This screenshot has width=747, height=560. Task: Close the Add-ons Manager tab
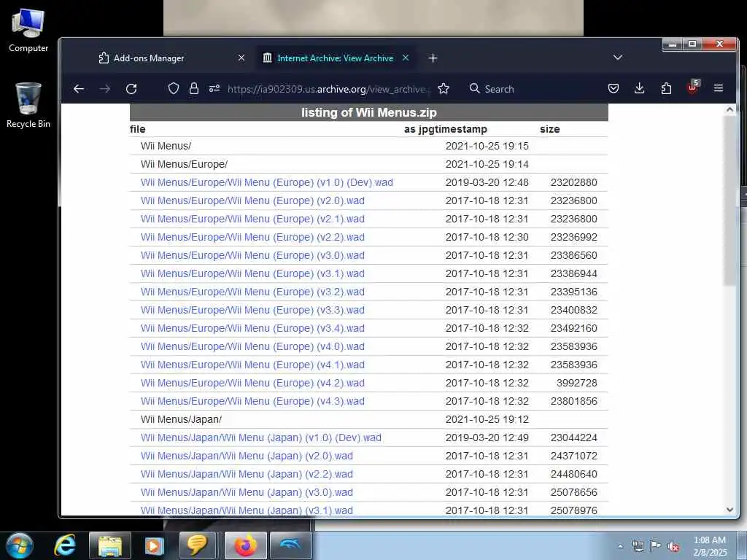click(x=241, y=58)
